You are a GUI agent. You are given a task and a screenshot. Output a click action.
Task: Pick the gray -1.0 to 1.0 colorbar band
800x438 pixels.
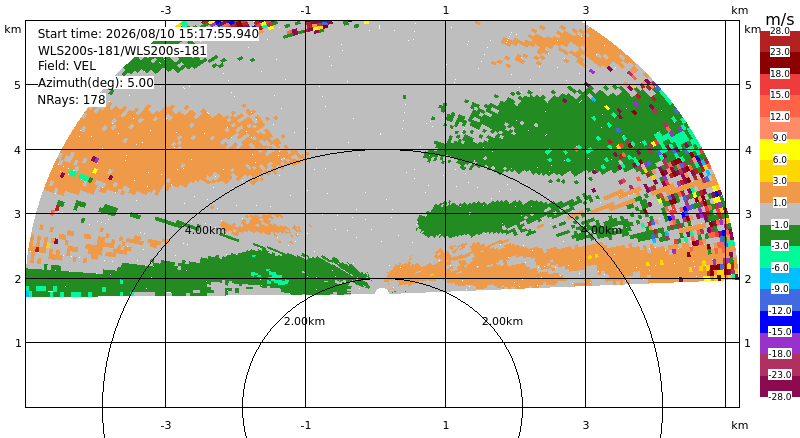coord(780,214)
